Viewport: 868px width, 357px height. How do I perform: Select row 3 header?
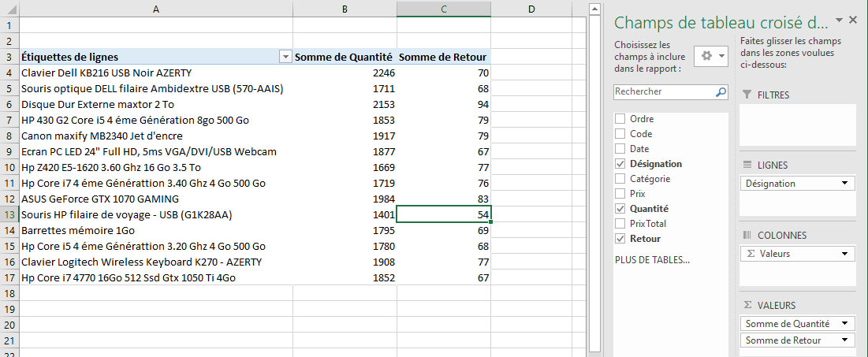(9, 57)
